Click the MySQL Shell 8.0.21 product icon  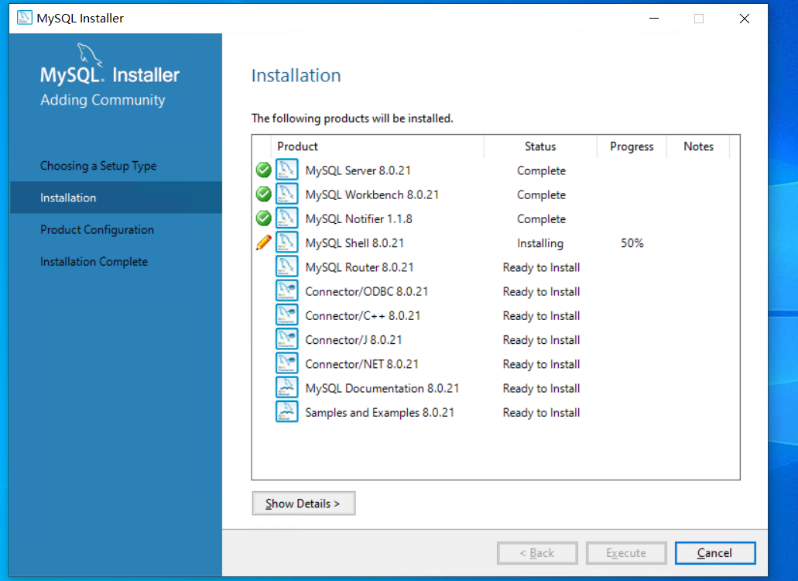coord(287,243)
